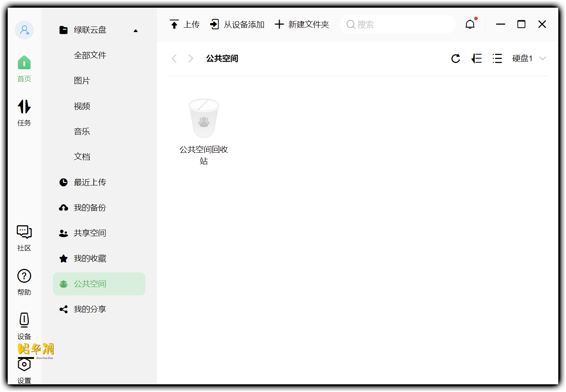Toggle the sort order icon

pyautogui.click(x=476, y=58)
